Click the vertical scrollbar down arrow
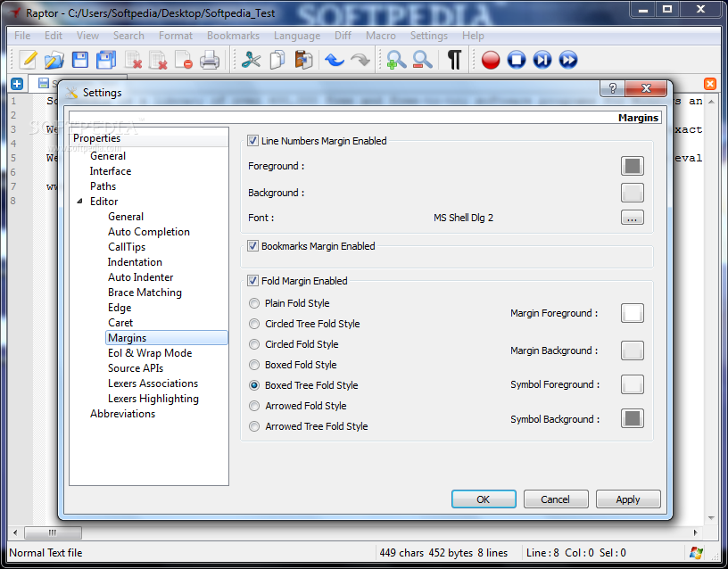This screenshot has width=728, height=569. pyautogui.click(x=711, y=518)
